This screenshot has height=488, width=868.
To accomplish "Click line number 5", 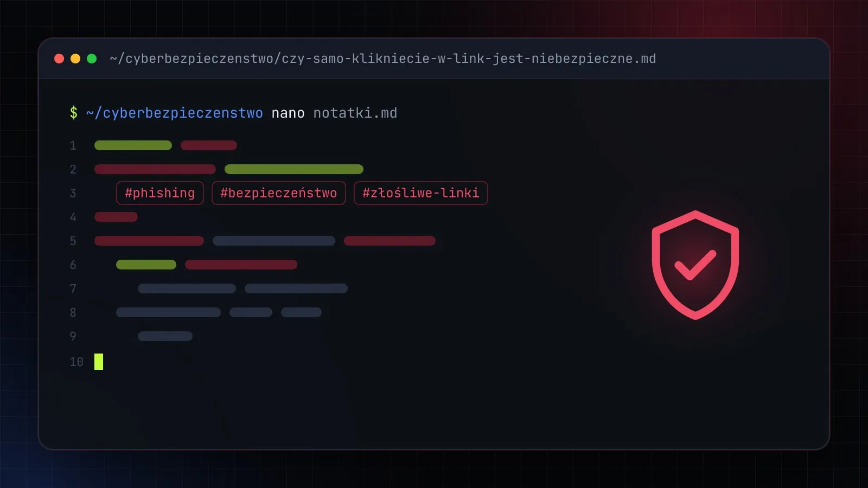I will (x=73, y=241).
